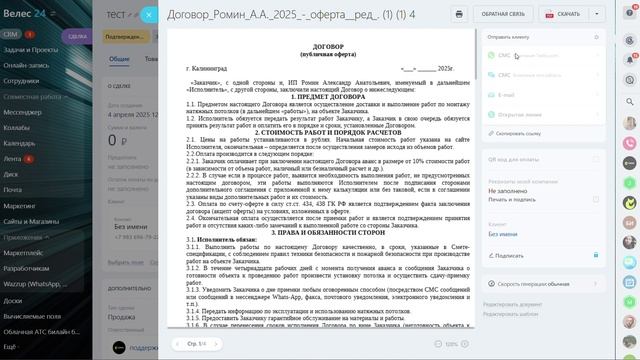Expand the E-mail option arrow
Viewport: 640px width, 360px height.
(598, 95)
